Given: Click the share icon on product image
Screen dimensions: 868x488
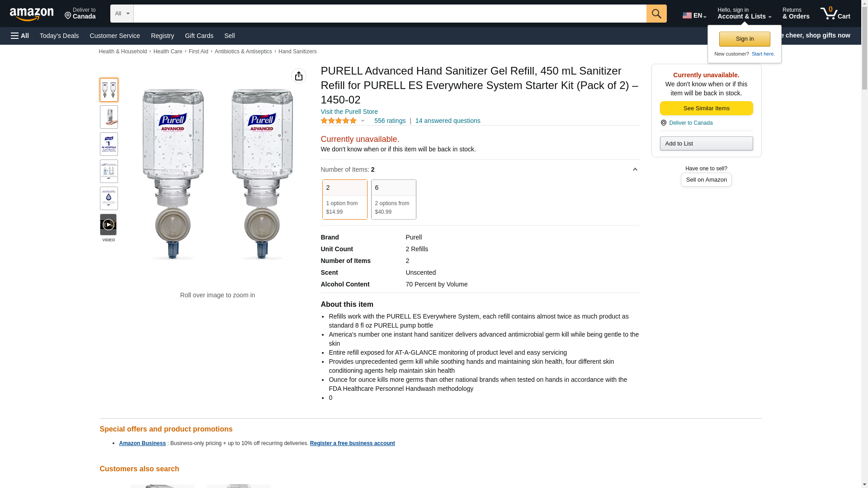Looking at the screenshot, I should [x=298, y=76].
